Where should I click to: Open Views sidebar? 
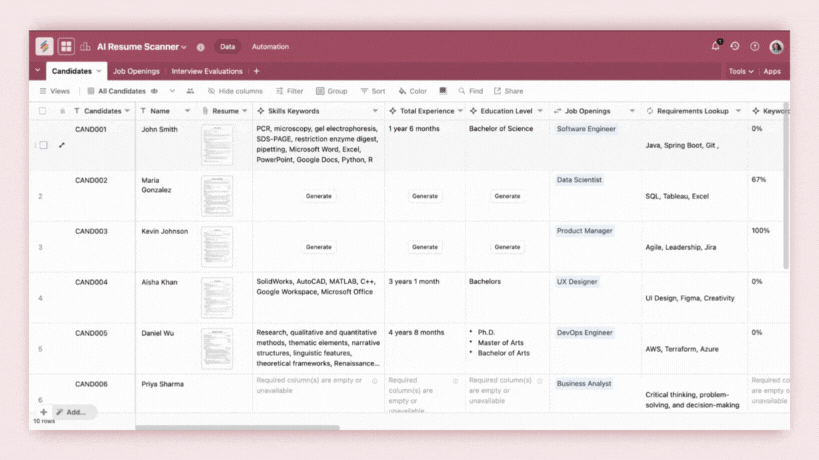click(x=55, y=91)
